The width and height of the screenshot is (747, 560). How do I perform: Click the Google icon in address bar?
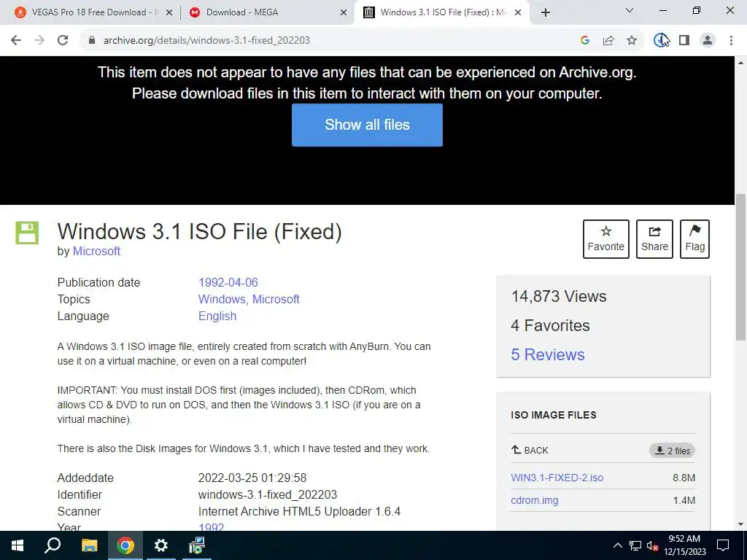(x=585, y=41)
